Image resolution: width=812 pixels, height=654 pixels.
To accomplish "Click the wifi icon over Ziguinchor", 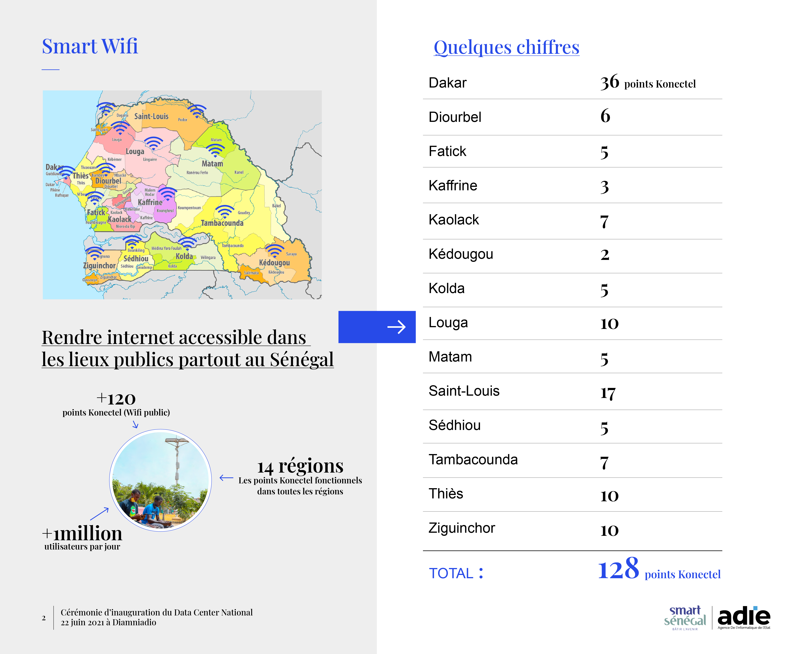I will tap(94, 253).
